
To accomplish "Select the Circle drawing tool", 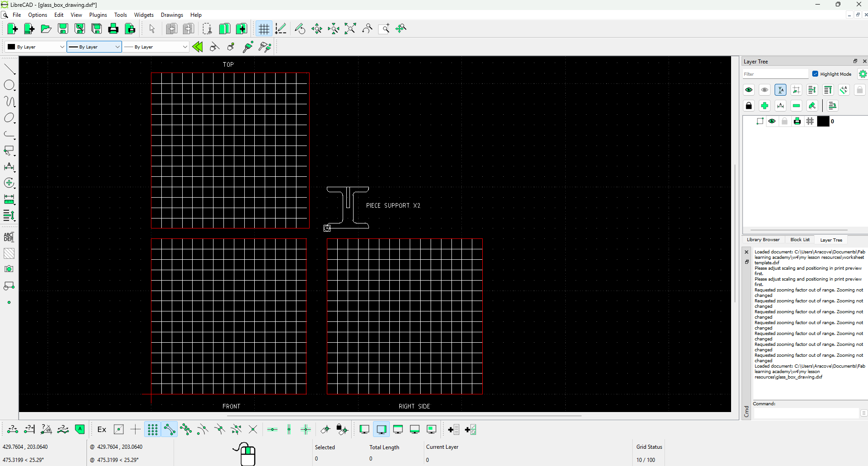I will 10,86.
